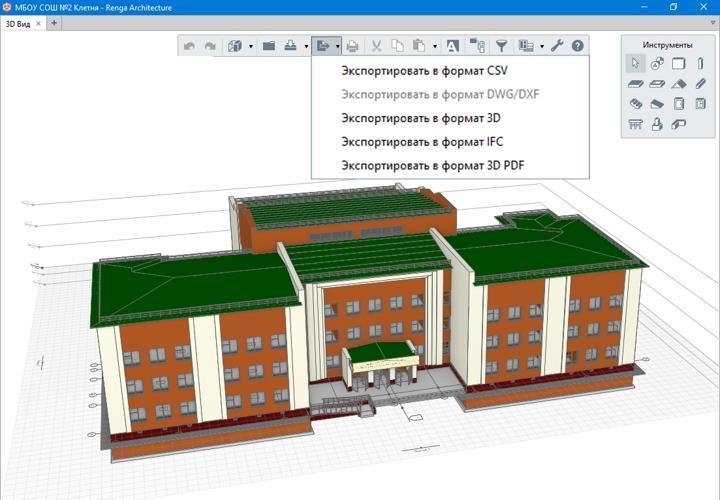Select the ramp tool in Инструменты
This screenshot has width=720, height=500.
[657, 105]
